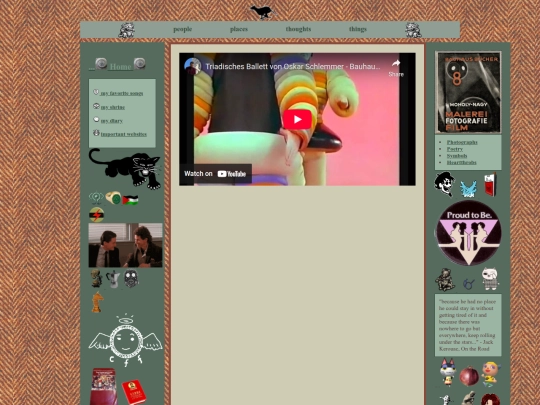Open the video title 'Triadisches Ballett von Oskar Schlemmer'
This screenshot has width=540, height=405.
click(293, 66)
